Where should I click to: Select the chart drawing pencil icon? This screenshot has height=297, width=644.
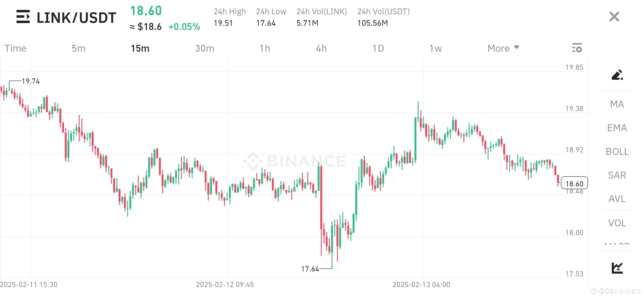[x=617, y=75]
